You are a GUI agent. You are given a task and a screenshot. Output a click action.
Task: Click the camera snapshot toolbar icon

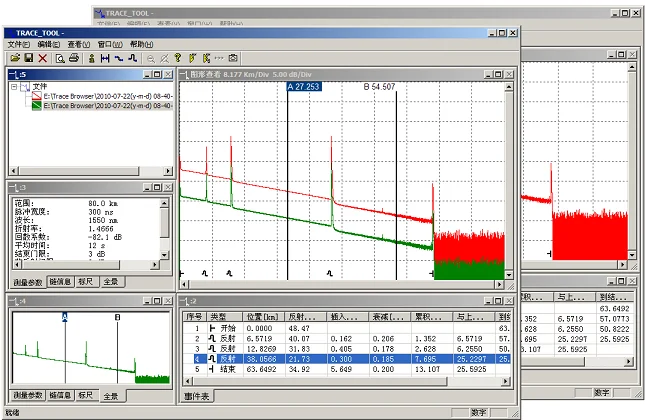coord(233,58)
